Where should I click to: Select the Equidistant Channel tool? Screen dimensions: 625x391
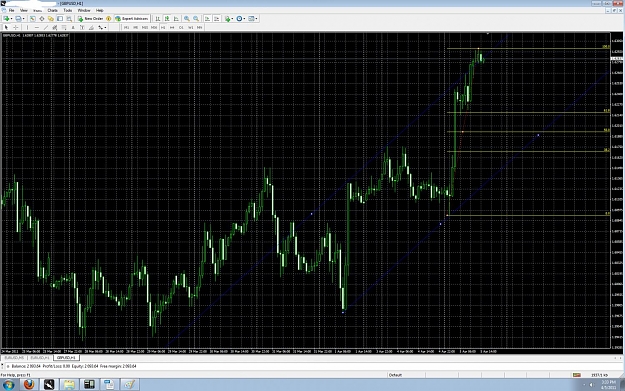[55, 28]
